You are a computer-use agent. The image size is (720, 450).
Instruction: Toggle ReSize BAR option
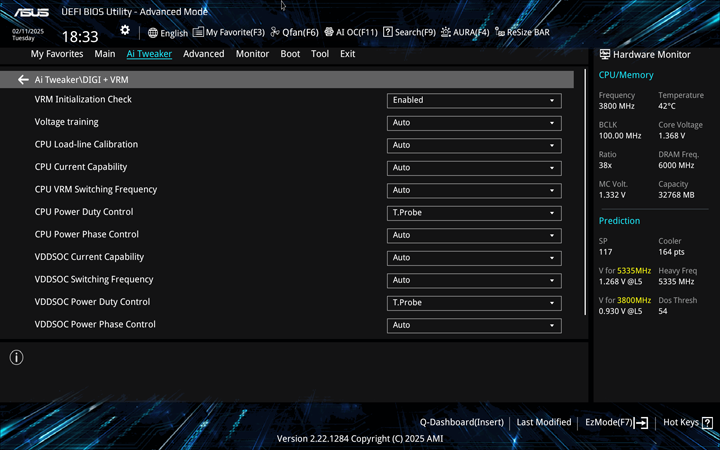(x=522, y=32)
